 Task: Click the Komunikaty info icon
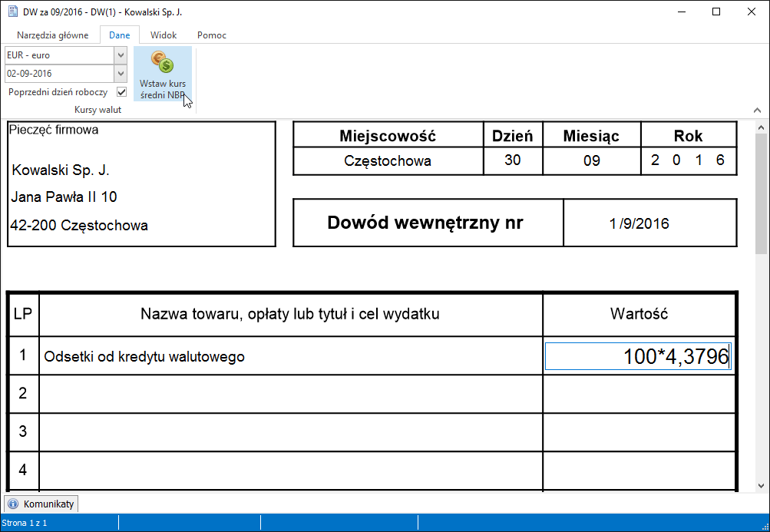click(x=14, y=504)
